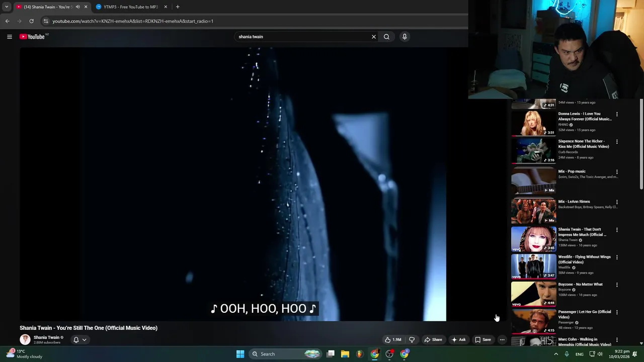Open options menu for Boyzone video

[617, 285]
